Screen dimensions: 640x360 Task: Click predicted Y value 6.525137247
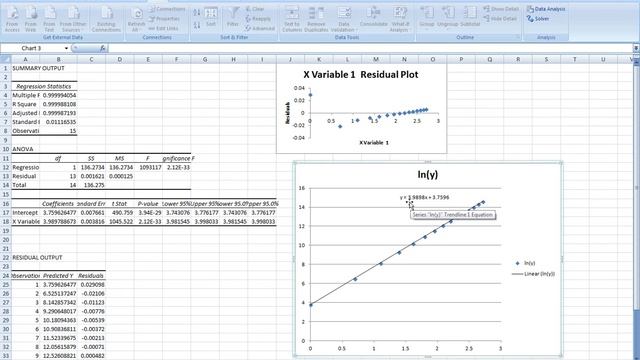point(59,293)
